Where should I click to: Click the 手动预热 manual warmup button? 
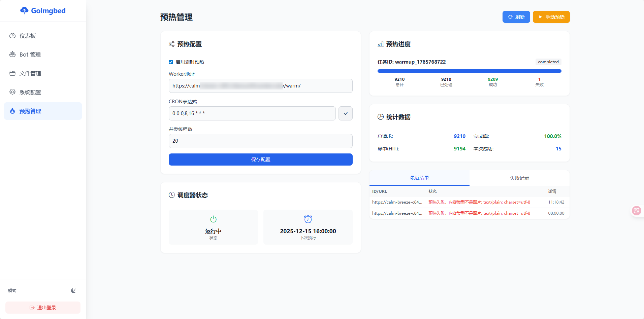point(551,17)
